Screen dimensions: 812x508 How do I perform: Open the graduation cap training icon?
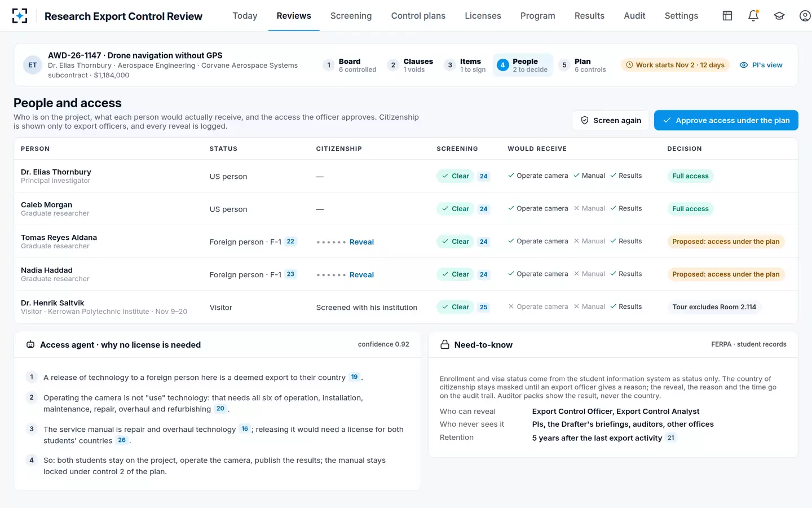779,16
